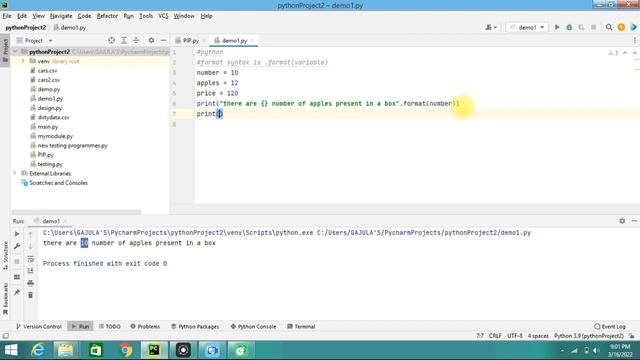Clear all output trash icon
This screenshot has width=640, height=360.
(31, 295)
